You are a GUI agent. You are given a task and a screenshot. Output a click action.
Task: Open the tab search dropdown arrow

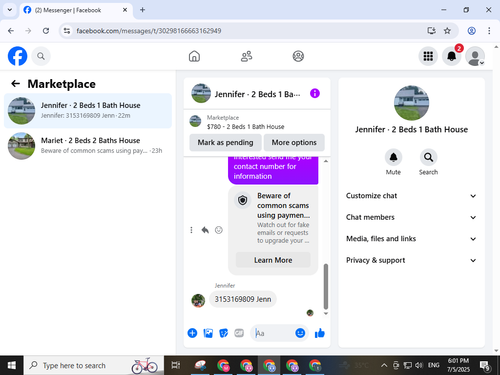pyautogui.click(x=10, y=10)
